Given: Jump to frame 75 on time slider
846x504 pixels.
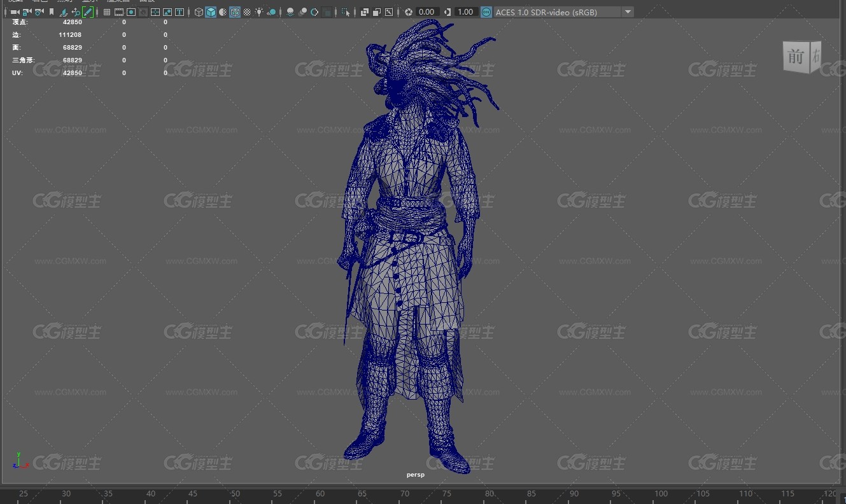Looking at the screenshot, I should tap(448, 494).
